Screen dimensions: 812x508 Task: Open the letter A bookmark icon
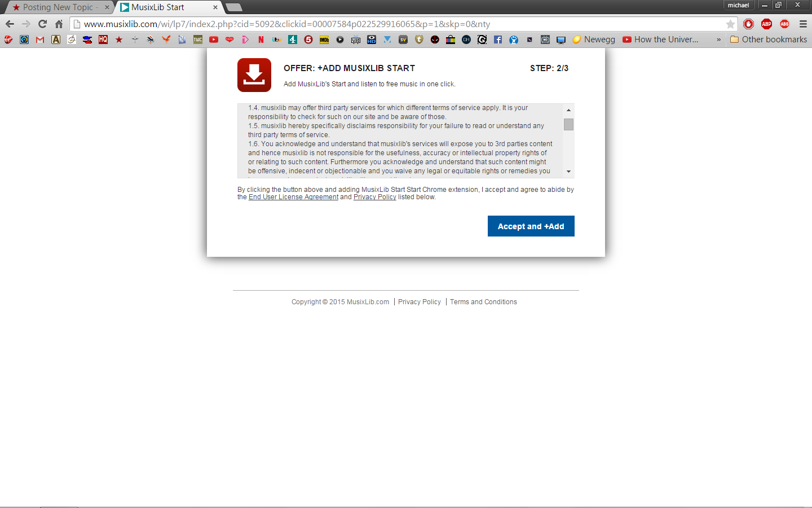pyautogui.click(x=56, y=40)
